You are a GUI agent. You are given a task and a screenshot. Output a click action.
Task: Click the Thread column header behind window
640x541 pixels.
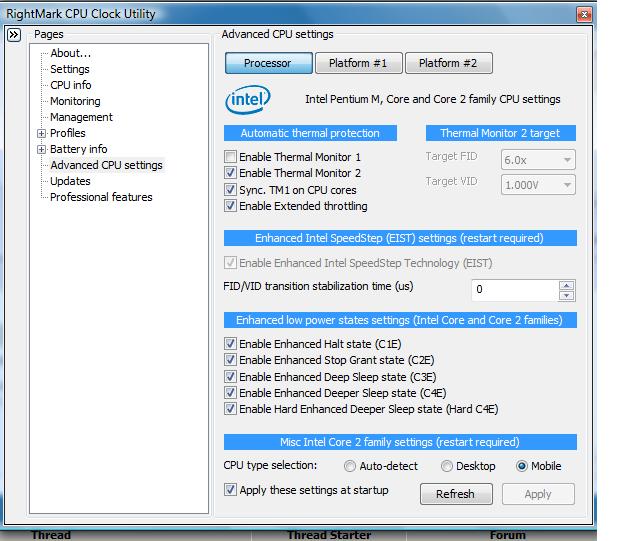coord(51,535)
